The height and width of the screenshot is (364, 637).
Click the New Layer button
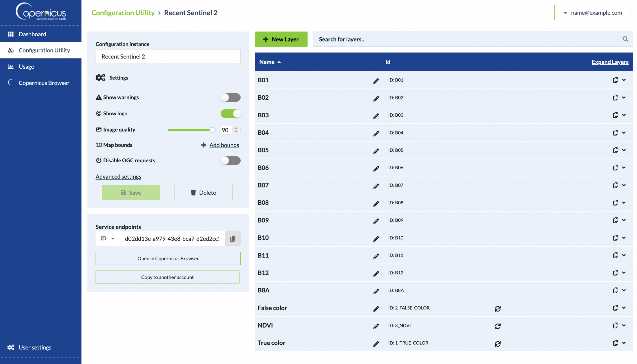click(281, 39)
